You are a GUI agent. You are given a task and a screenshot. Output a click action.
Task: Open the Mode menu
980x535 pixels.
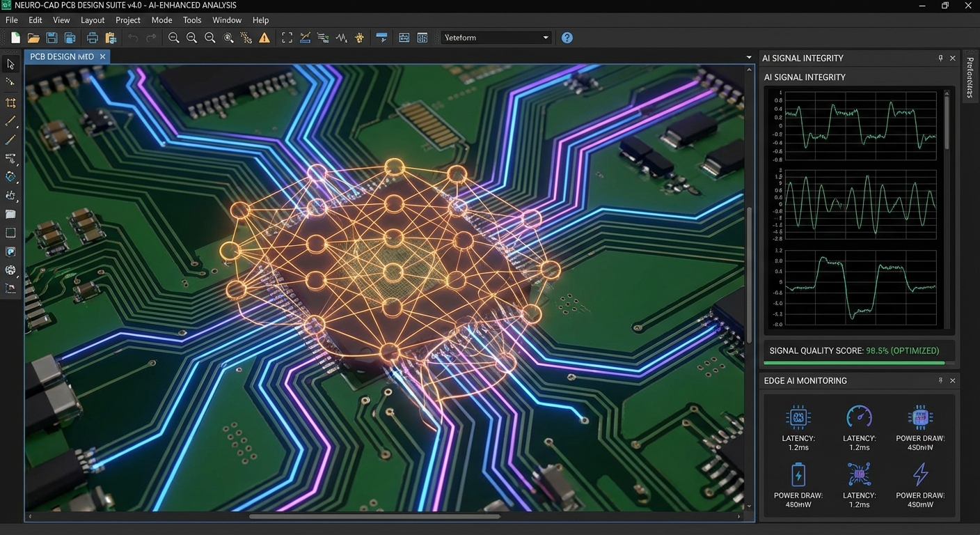pyautogui.click(x=161, y=20)
